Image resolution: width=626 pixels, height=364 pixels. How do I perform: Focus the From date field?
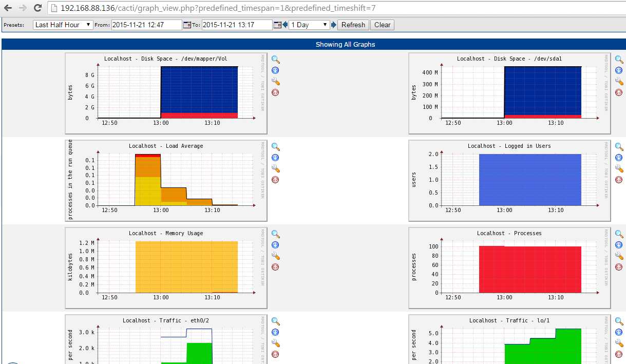pyautogui.click(x=146, y=25)
